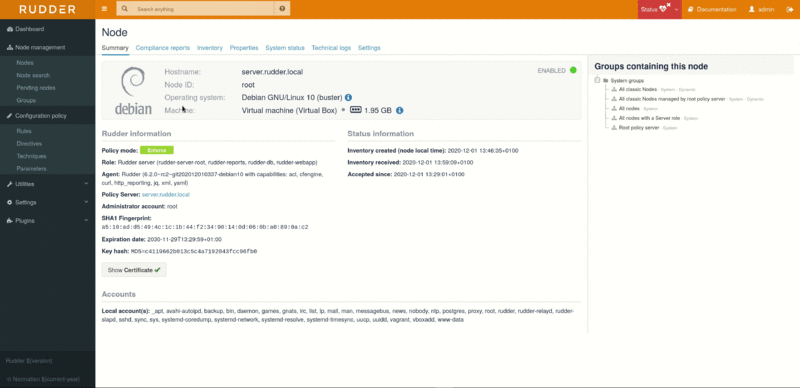Expand the Settings sidebar section
The image size is (800, 388).
point(47,202)
